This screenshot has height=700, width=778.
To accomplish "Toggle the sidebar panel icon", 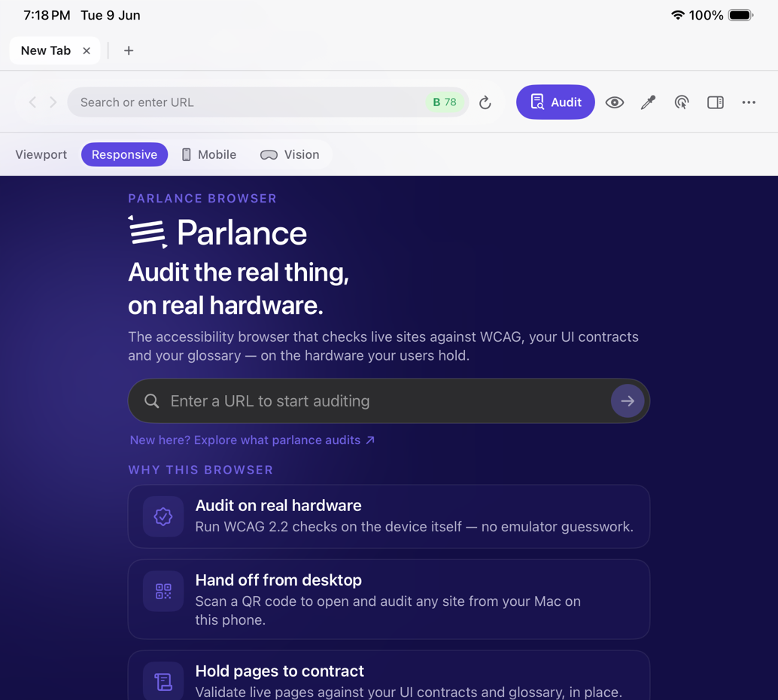I will pos(716,102).
